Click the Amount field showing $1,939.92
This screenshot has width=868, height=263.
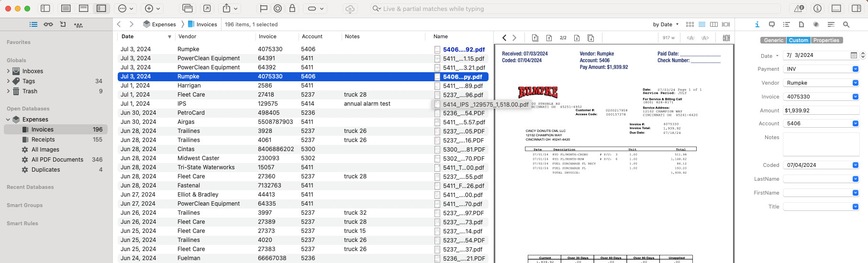[821, 110]
